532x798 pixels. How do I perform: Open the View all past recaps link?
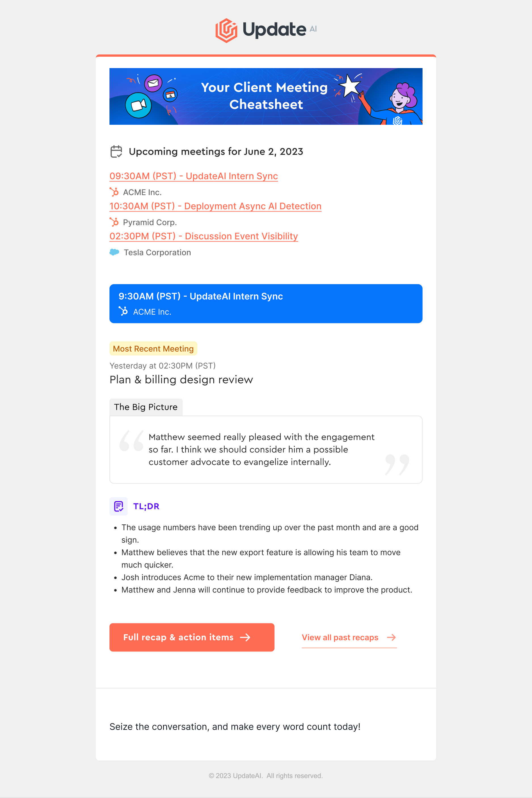(x=340, y=637)
